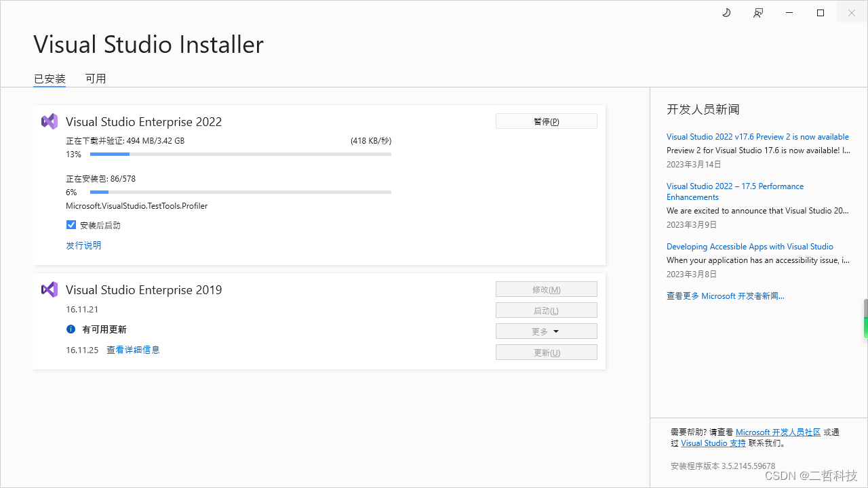The image size is (868, 488).
Task: Click the Visual Studio Enterprise 2022 title
Action: [144, 122]
